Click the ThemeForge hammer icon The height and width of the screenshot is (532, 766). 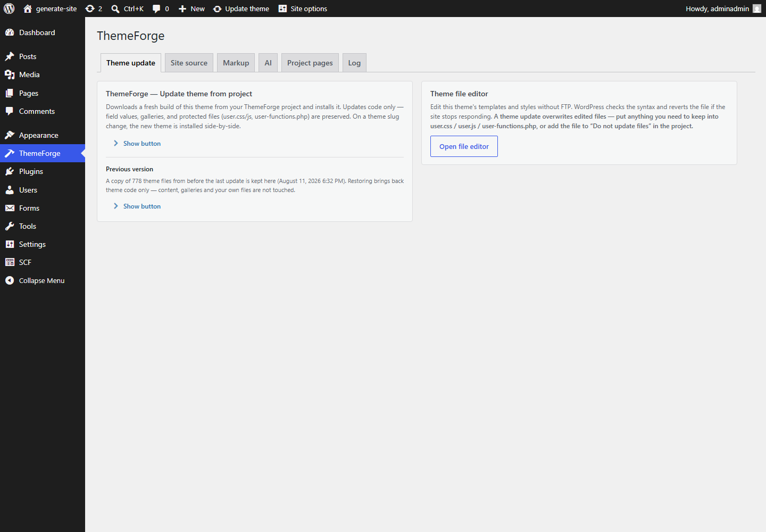click(x=10, y=153)
